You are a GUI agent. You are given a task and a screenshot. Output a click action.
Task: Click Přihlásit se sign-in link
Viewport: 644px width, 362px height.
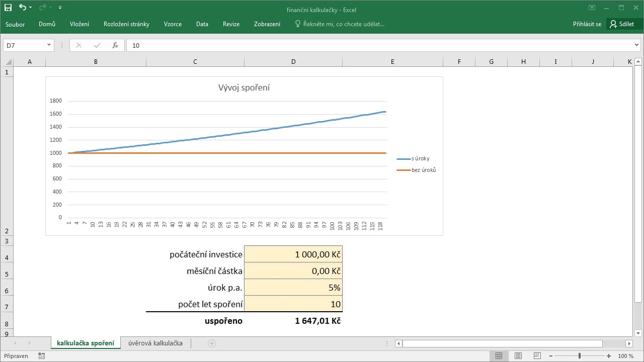click(587, 24)
